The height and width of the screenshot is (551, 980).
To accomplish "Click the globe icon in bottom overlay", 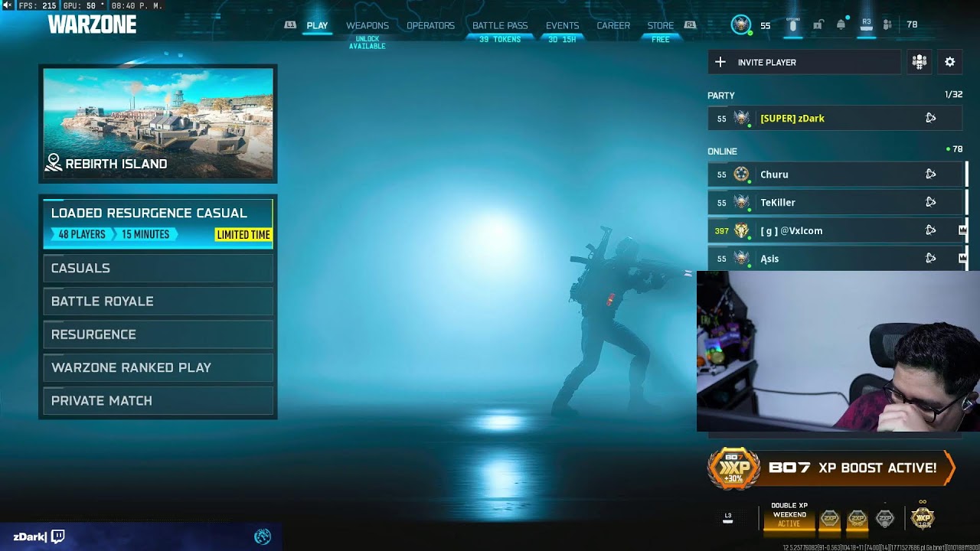I will 263,536.
